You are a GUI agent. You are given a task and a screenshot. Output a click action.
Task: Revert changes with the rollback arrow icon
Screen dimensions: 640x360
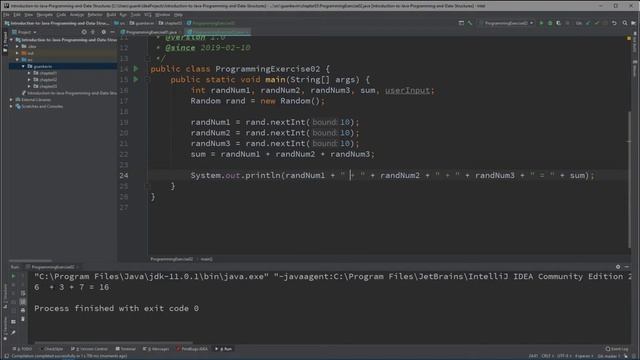tap(614, 23)
